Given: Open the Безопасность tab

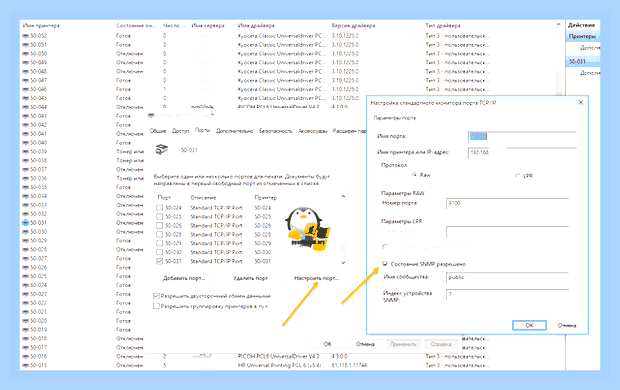Looking at the screenshot, I should pos(276,131).
